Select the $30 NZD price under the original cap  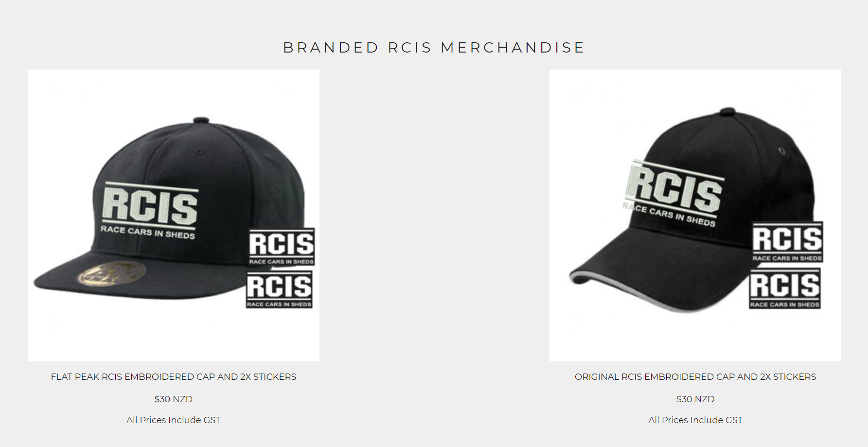[x=695, y=399]
